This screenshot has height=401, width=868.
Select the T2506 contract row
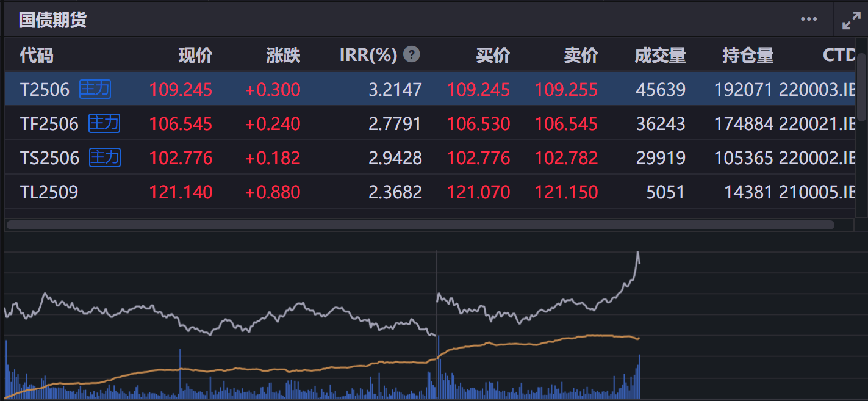(366, 89)
